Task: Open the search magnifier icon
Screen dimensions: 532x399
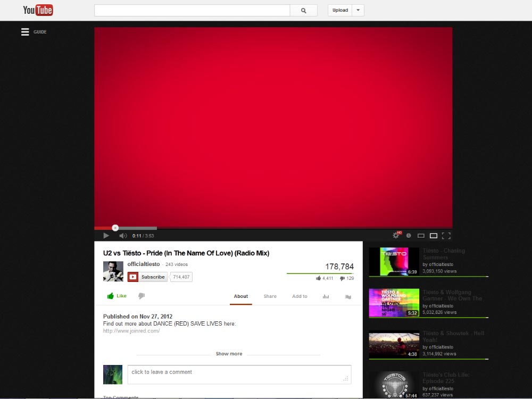Action: [x=303, y=10]
